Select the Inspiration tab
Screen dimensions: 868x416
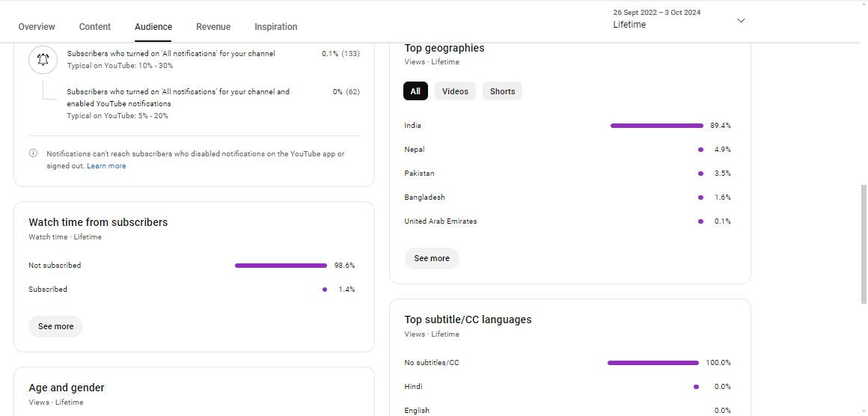(x=275, y=27)
